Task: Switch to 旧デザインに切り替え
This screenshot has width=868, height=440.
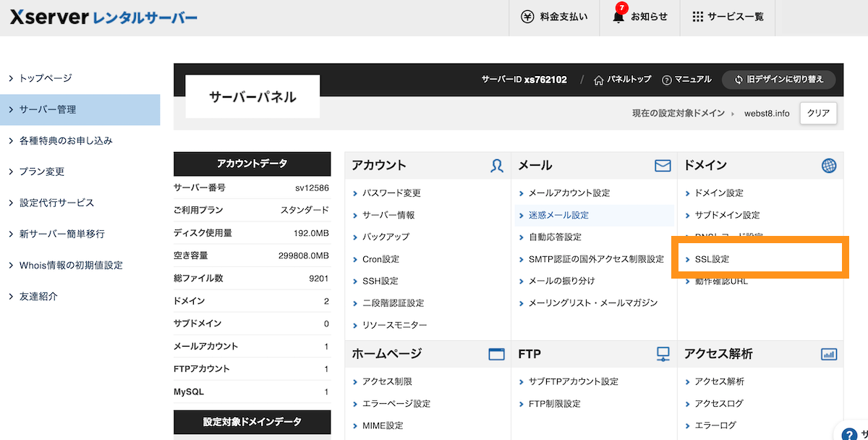Action: click(778, 80)
